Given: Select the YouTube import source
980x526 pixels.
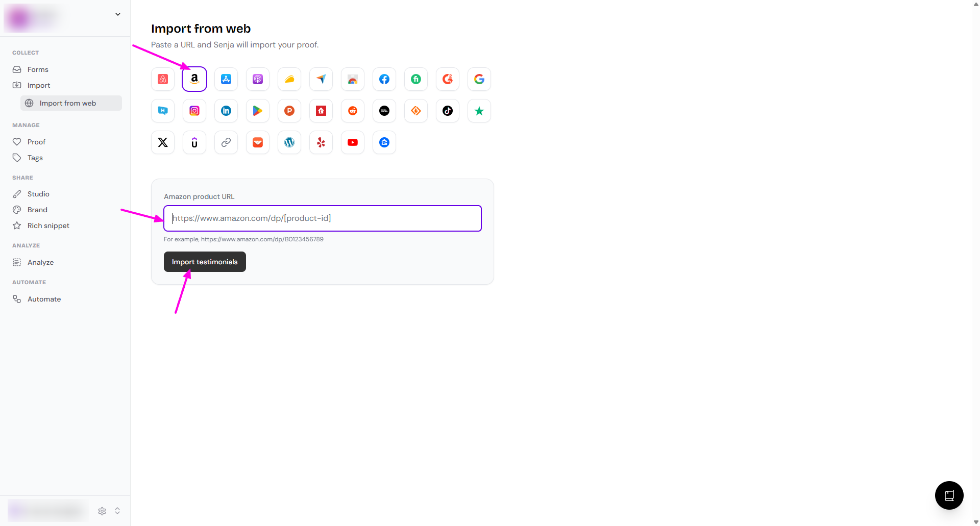Looking at the screenshot, I should click(353, 142).
